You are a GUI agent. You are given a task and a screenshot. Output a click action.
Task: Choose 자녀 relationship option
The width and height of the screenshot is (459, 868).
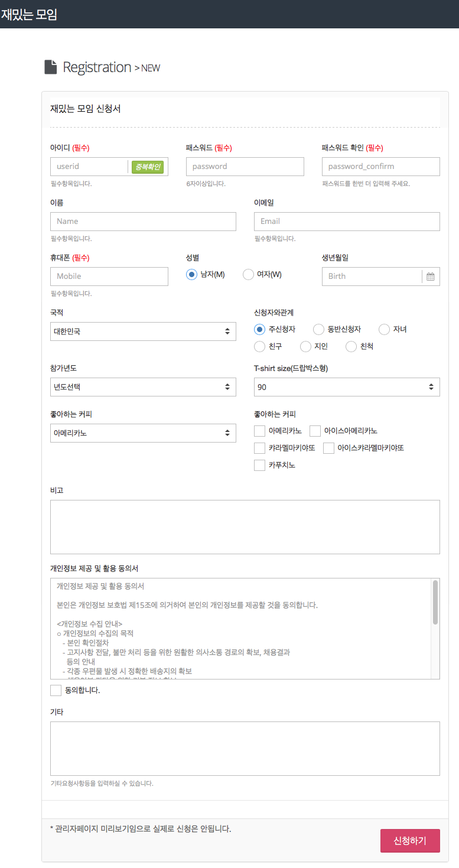(384, 329)
